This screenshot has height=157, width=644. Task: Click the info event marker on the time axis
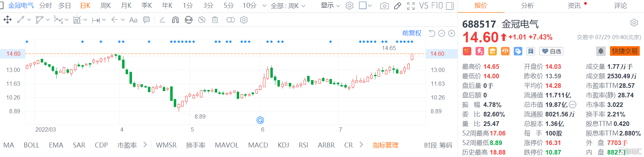click(260, 120)
